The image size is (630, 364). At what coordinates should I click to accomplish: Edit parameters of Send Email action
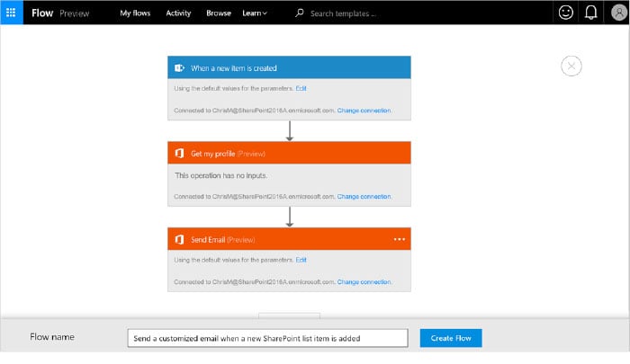301,260
